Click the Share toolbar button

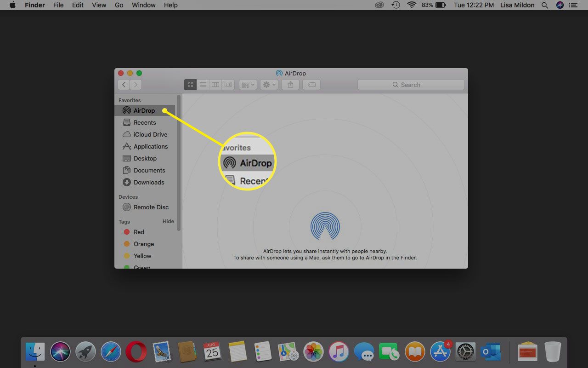coord(290,85)
